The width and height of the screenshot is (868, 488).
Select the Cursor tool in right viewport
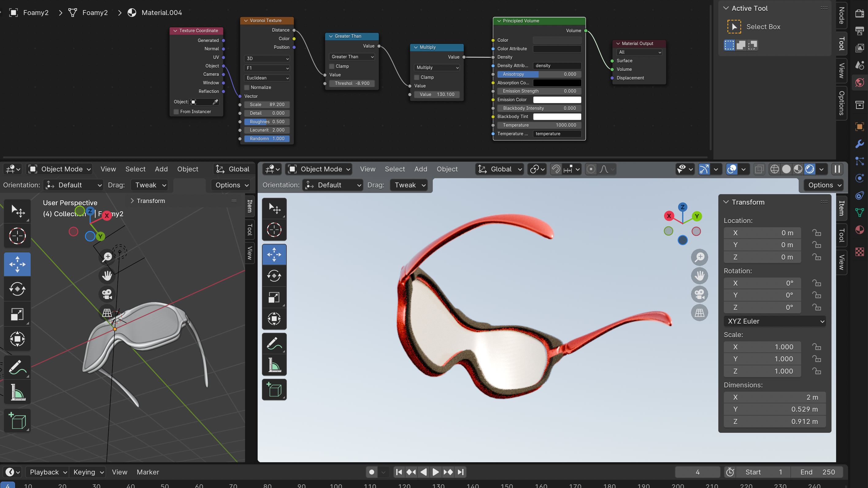pyautogui.click(x=274, y=230)
